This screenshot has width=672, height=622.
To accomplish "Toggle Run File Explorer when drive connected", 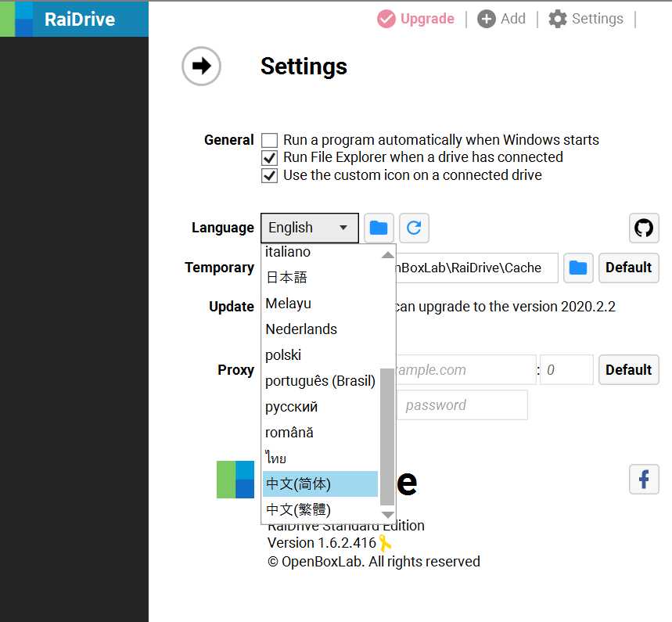I will (x=270, y=158).
